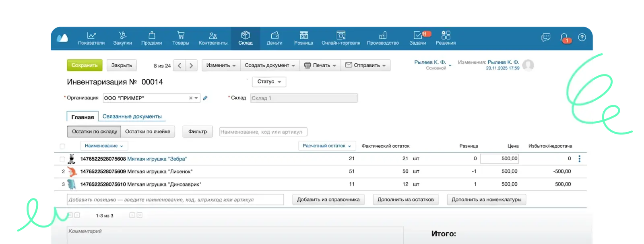Expand the Наименование column dropdown

[x=104, y=146]
